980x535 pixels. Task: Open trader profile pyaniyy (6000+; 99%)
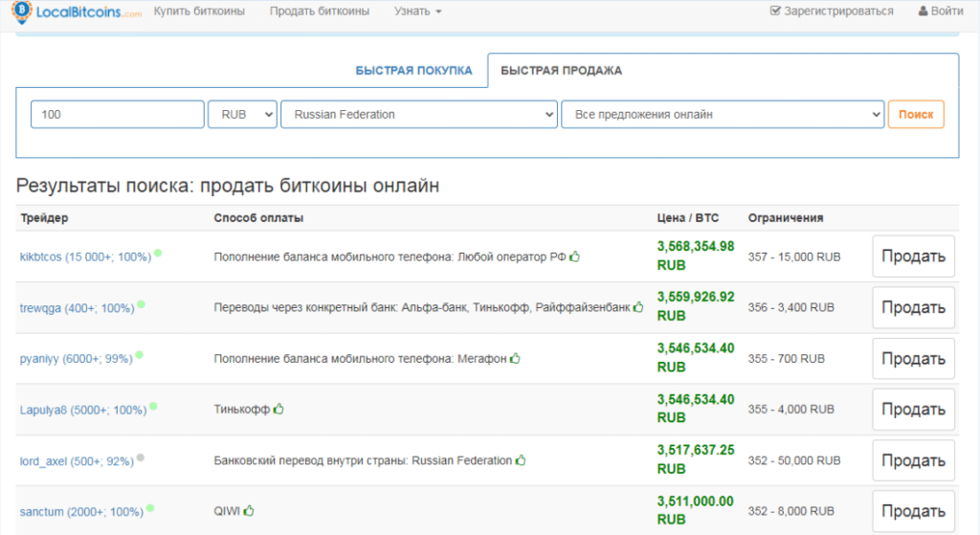coord(77,359)
